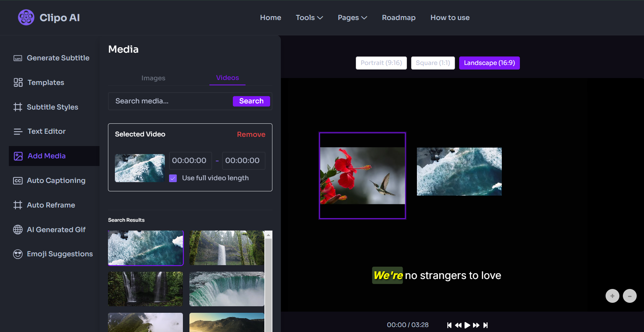Open AI Generated Gif globe icon
The height and width of the screenshot is (332, 644).
(x=18, y=230)
